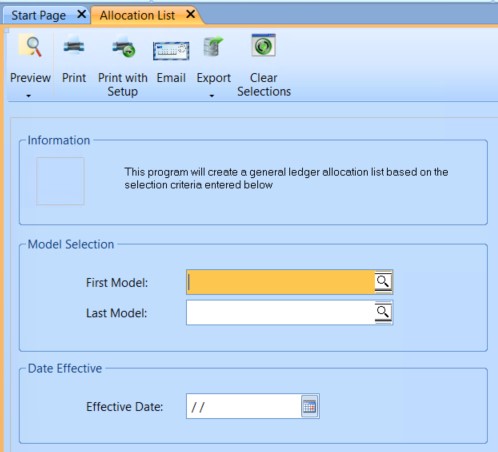Image resolution: width=498 pixels, height=452 pixels.
Task: Expand the Export dropdown arrow
Action: [212, 96]
